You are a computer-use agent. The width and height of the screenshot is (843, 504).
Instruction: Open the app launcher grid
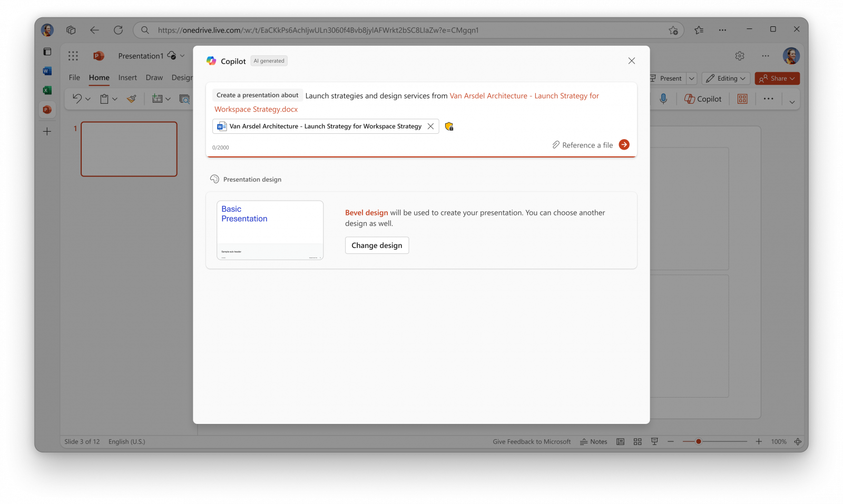coord(73,56)
